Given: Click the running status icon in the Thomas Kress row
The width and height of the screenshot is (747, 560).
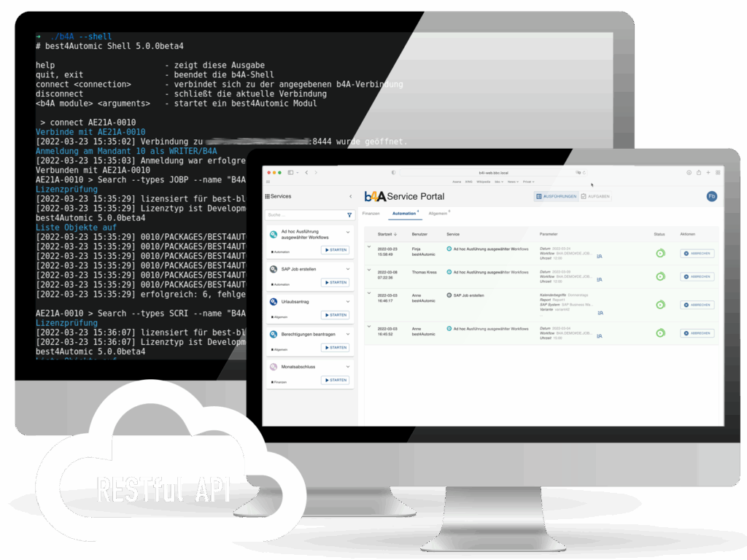Looking at the screenshot, I should tap(660, 276).
